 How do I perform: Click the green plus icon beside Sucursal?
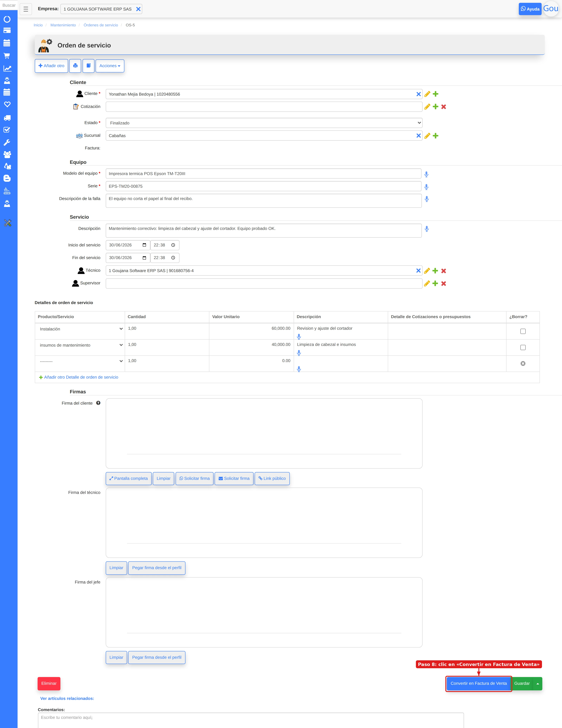click(435, 136)
